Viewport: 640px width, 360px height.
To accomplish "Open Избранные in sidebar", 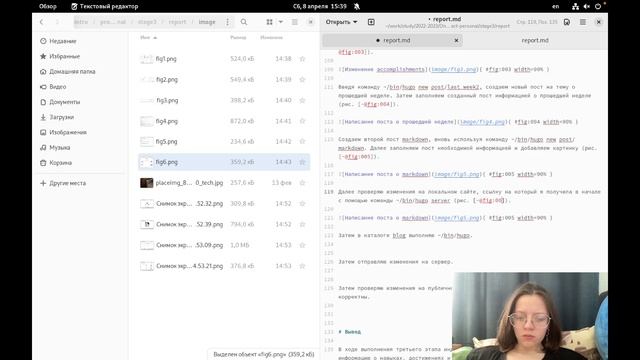I will coord(60,56).
